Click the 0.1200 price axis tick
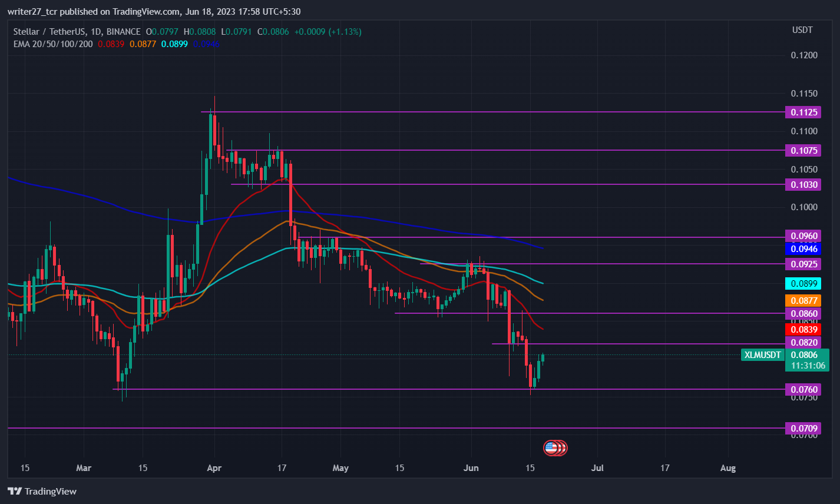Image resolution: width=840 pixels, height=504 pixels. pos(804,55)
